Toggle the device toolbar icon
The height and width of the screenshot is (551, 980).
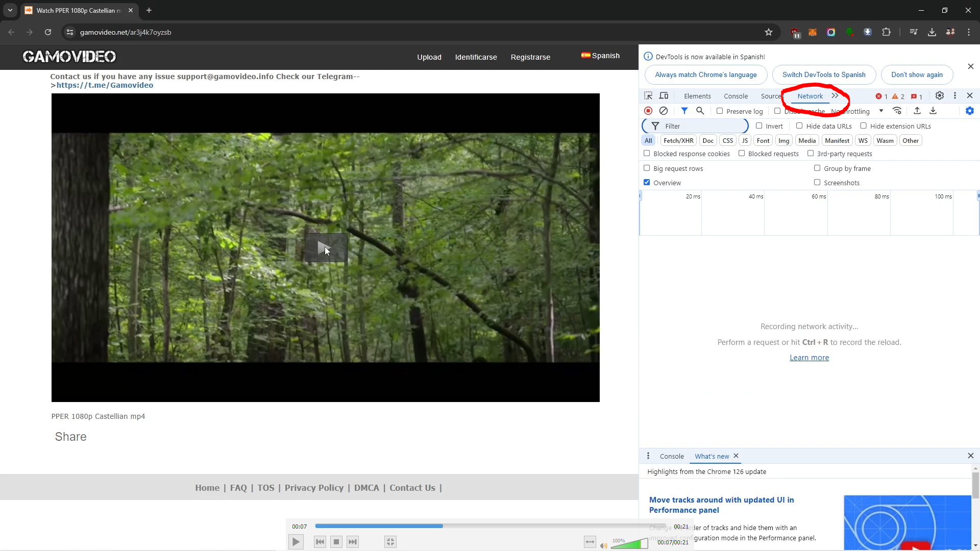[664, 96]
